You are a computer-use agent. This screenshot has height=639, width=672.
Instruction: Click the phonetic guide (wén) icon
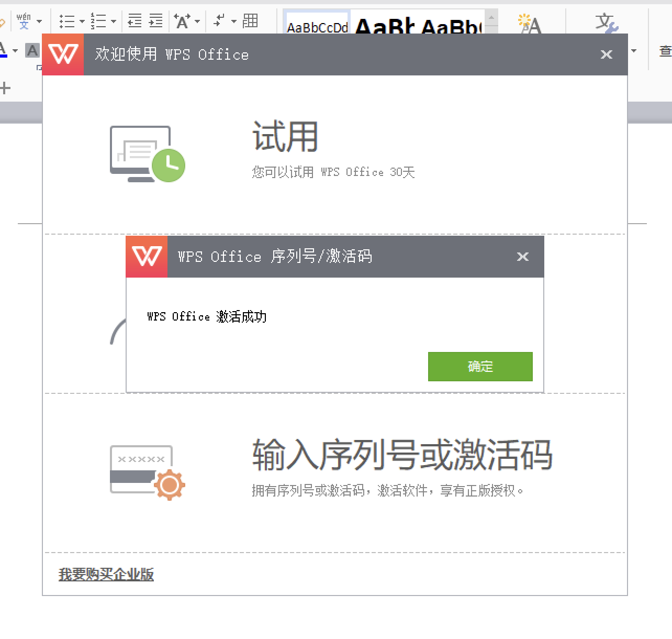[24, 21]
